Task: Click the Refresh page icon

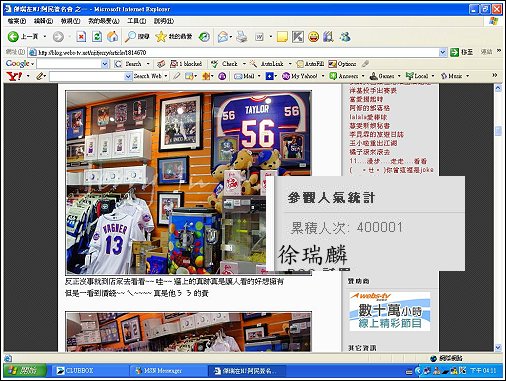Action: point(97,37)
